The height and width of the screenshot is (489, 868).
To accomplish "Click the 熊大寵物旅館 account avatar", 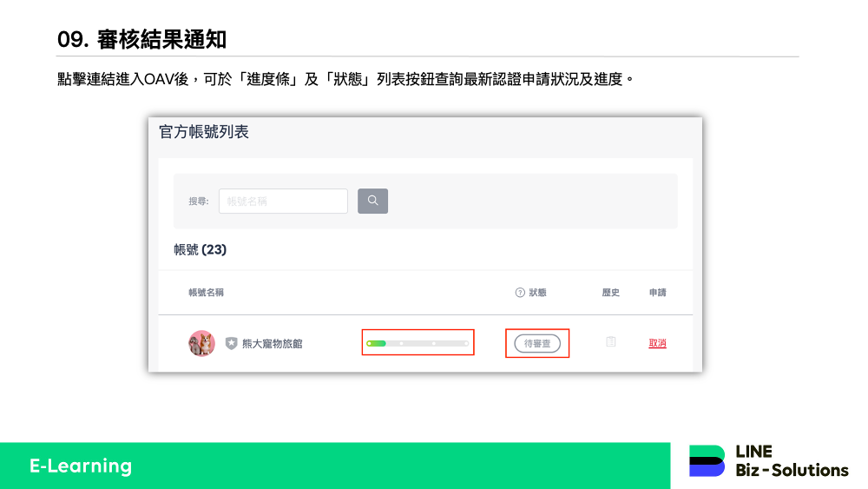I will pos(201,343).
